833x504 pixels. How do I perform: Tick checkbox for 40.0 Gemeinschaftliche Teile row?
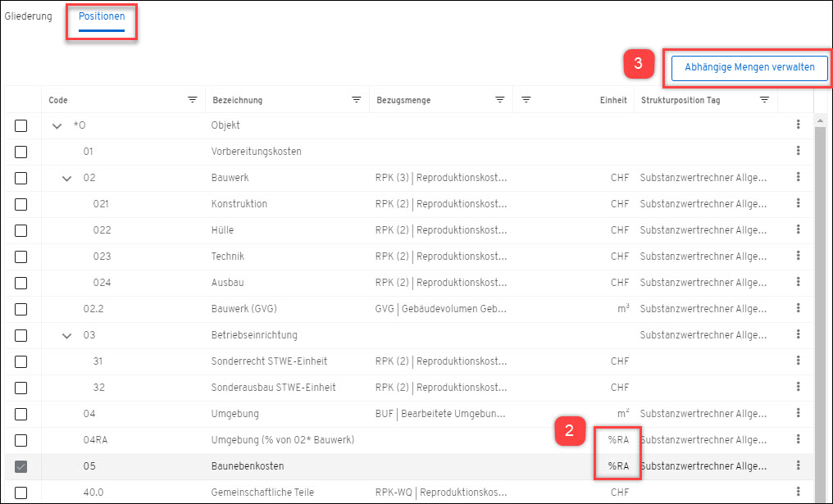pyautogui.click(x=20, y=493)
